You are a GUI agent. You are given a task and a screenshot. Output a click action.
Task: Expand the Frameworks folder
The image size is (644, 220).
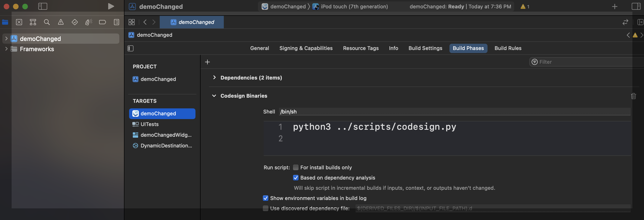point(6,49)
